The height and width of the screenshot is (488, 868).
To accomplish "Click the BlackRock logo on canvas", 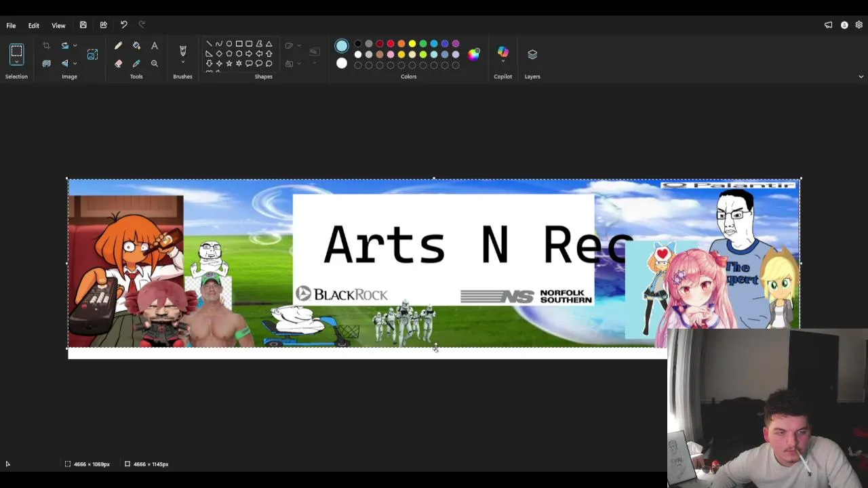I will click(x=342, y=294).
